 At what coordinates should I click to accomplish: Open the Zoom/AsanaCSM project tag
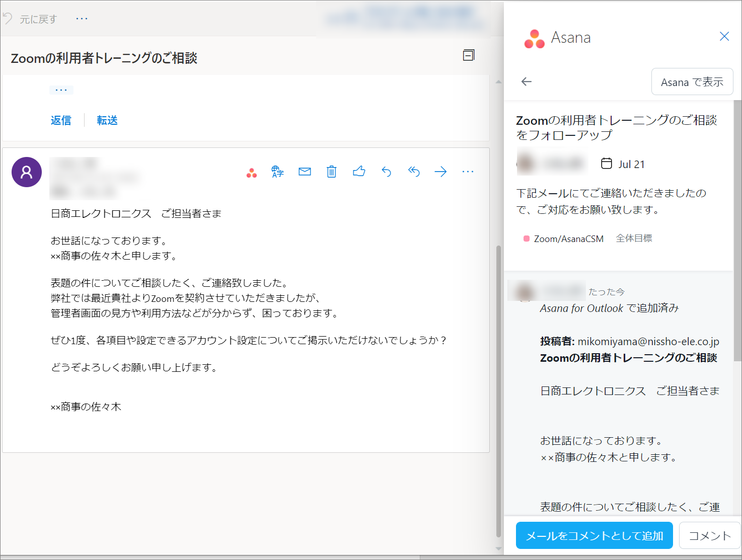coord(569,238)
